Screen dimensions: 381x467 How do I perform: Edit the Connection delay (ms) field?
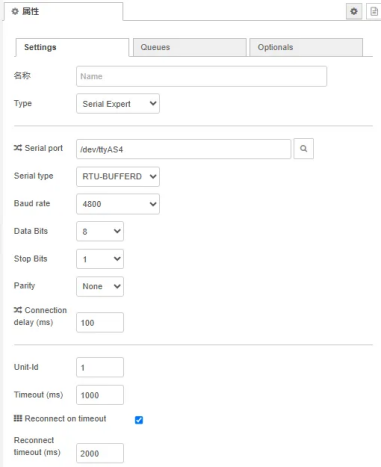point(100,322)
